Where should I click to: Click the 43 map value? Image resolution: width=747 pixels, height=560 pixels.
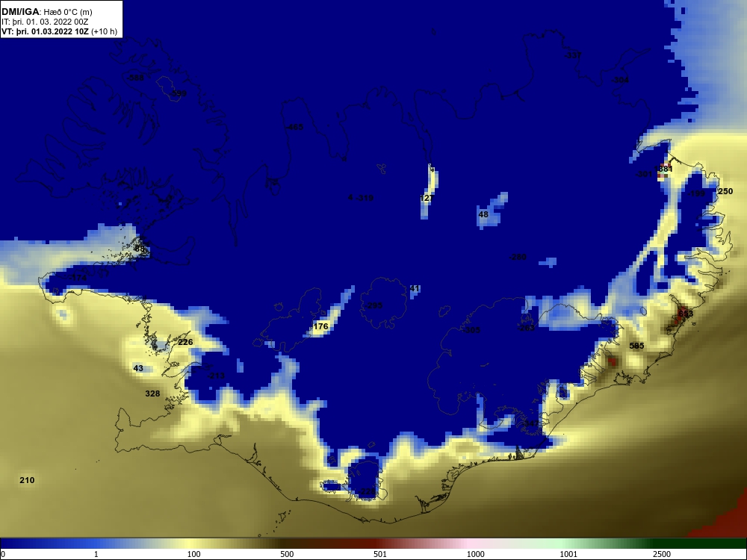pos(138,369)
